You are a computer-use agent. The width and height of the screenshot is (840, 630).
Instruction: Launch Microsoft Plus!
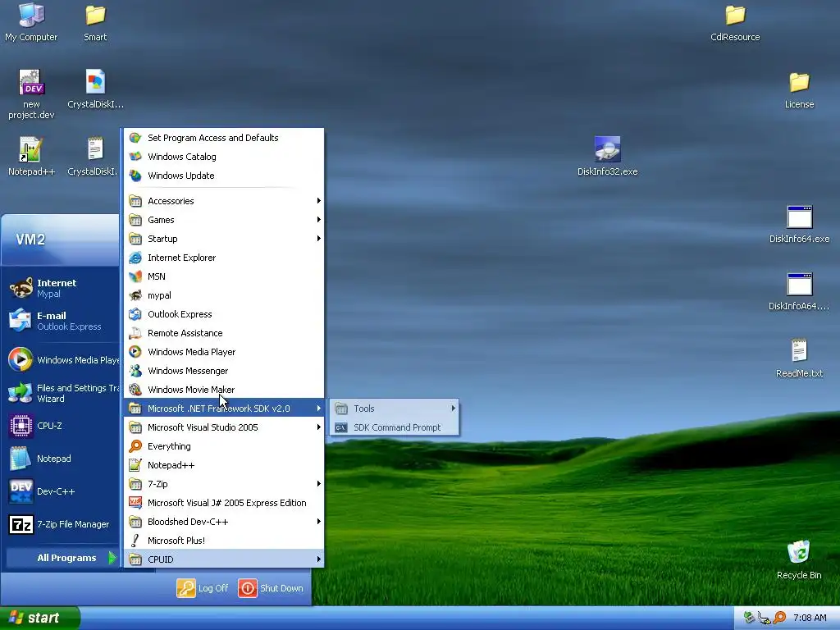(224, 540)
